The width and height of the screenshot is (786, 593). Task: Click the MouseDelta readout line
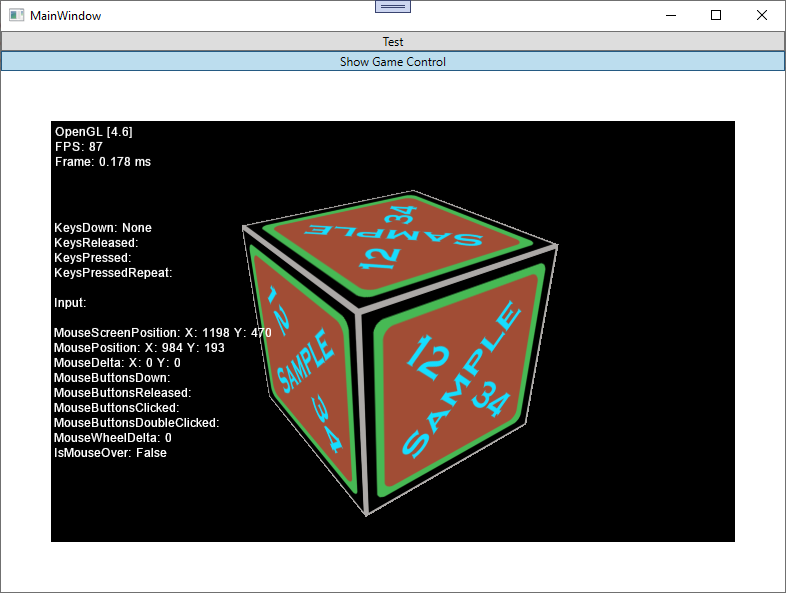[x=117, y=362]
